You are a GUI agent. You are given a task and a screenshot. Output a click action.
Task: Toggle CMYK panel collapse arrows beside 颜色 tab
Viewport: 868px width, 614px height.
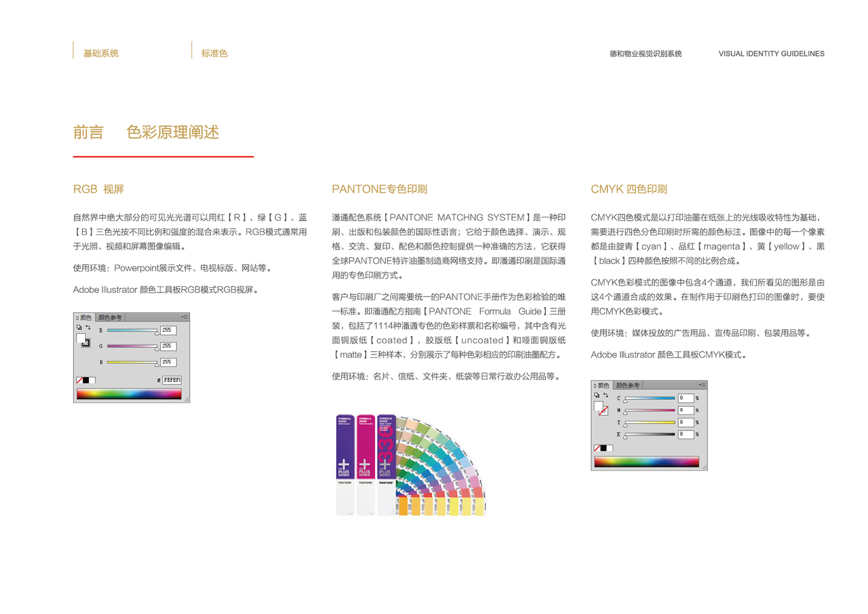coord(595,386)
